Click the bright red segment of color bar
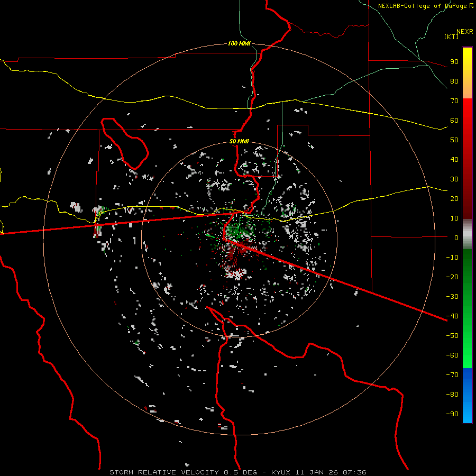Screen dimensions: 476x476 point(467,112)
